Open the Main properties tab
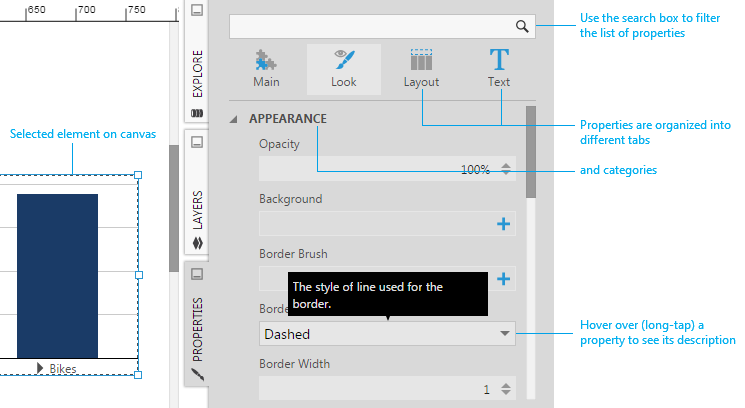Viewport: 745px width, 408px height. 266,69
